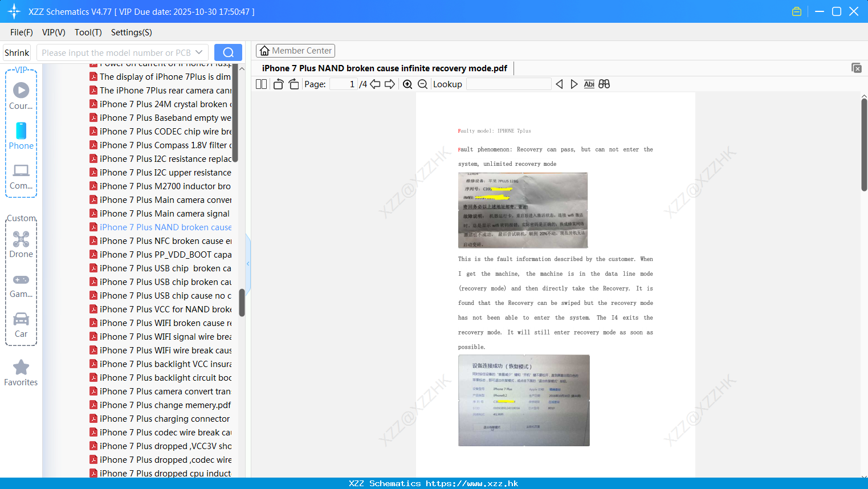Find previous lookup result triangle

coord(559,84)
